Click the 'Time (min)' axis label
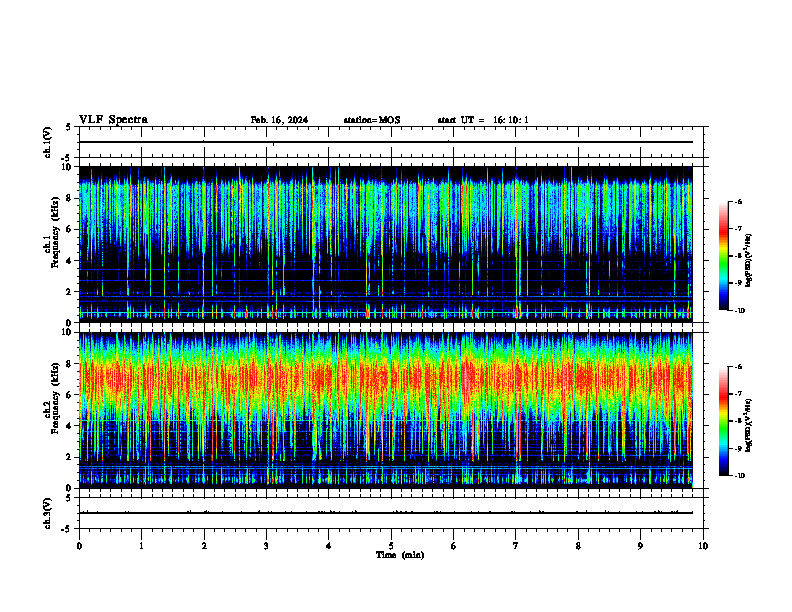The image size is (792, 612). point(400,555)
